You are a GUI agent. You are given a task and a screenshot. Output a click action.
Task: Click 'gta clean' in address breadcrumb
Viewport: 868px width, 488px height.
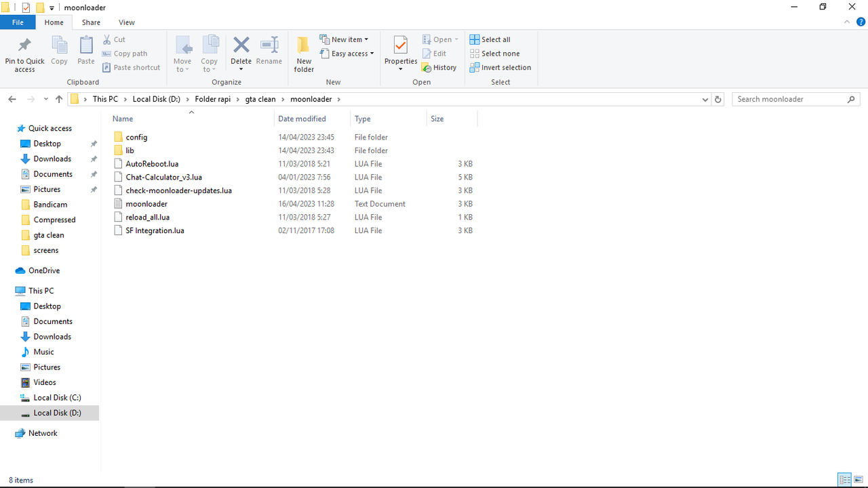click(x=260, y=99)
